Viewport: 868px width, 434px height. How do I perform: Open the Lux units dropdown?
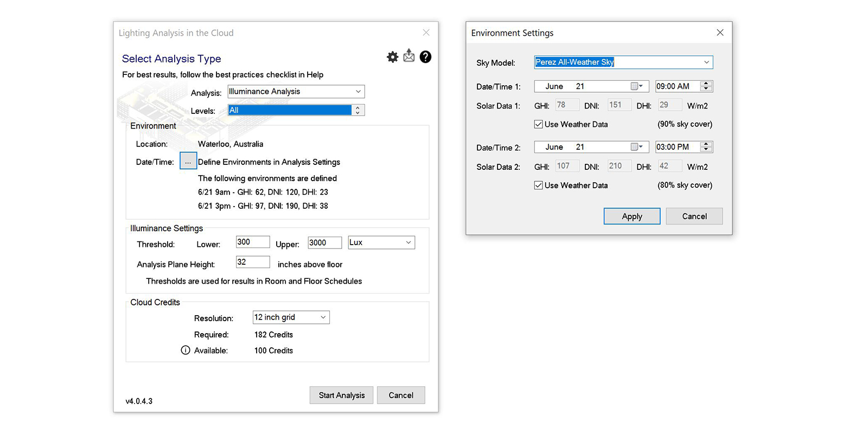tap(408, 242)
